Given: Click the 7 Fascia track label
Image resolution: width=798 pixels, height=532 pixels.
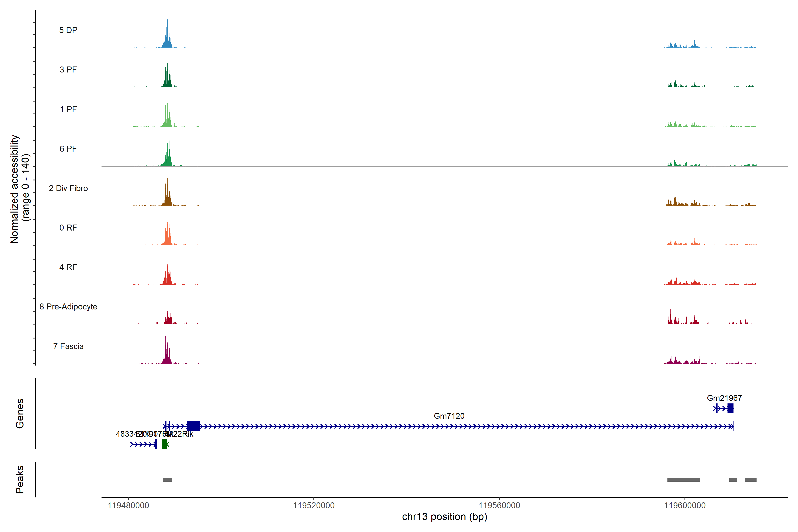Looking at the screenshot, I should click(x=68, y=346).
